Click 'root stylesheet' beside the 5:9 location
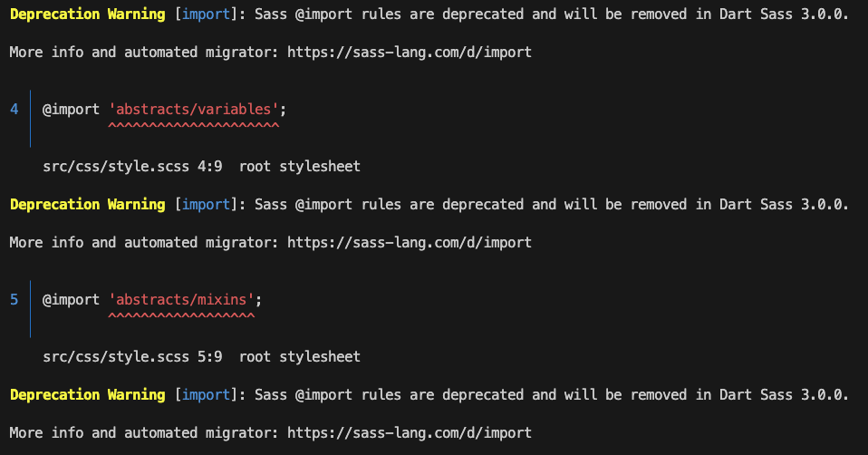Screen dimensions: 868x455 [300, 357]
